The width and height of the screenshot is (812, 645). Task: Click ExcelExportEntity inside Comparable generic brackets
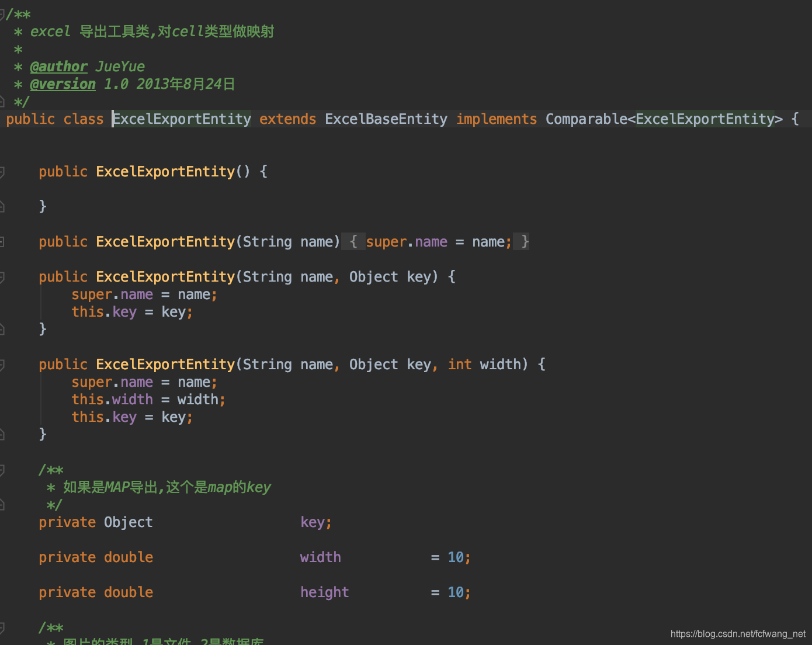pos(705,119)
